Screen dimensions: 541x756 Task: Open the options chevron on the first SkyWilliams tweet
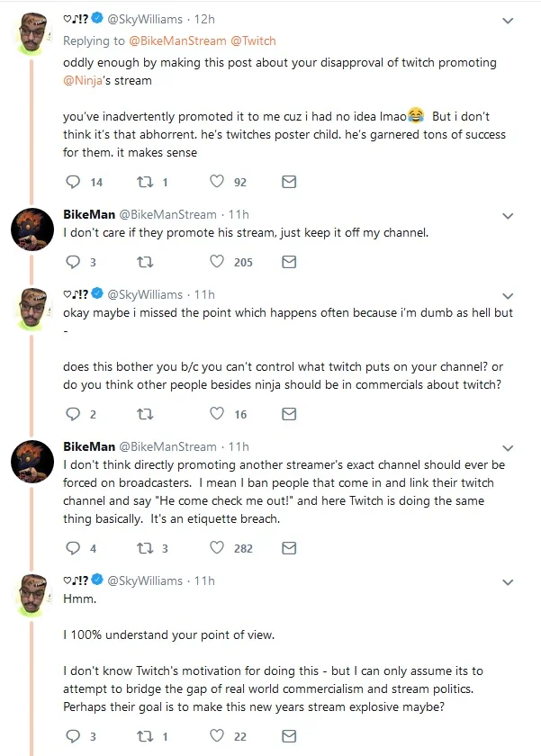[x=508, y=21]
